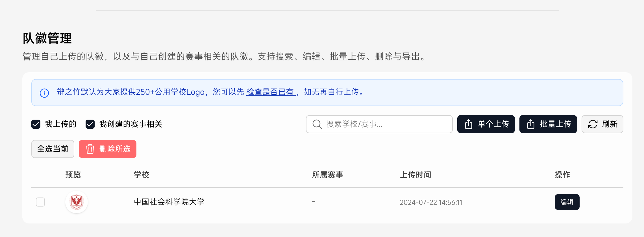644x237 pixels.
Task: Open the 检查是否已有 link
Action: tap(270, 92)
